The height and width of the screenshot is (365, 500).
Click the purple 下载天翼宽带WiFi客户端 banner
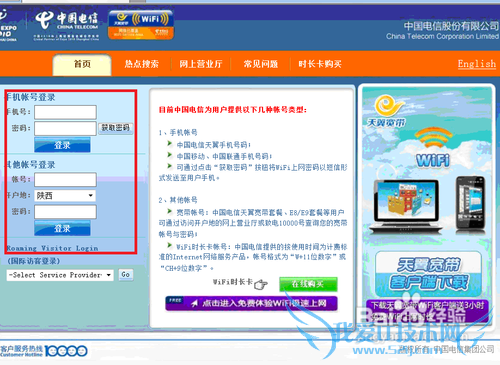(x=427, y=311)
